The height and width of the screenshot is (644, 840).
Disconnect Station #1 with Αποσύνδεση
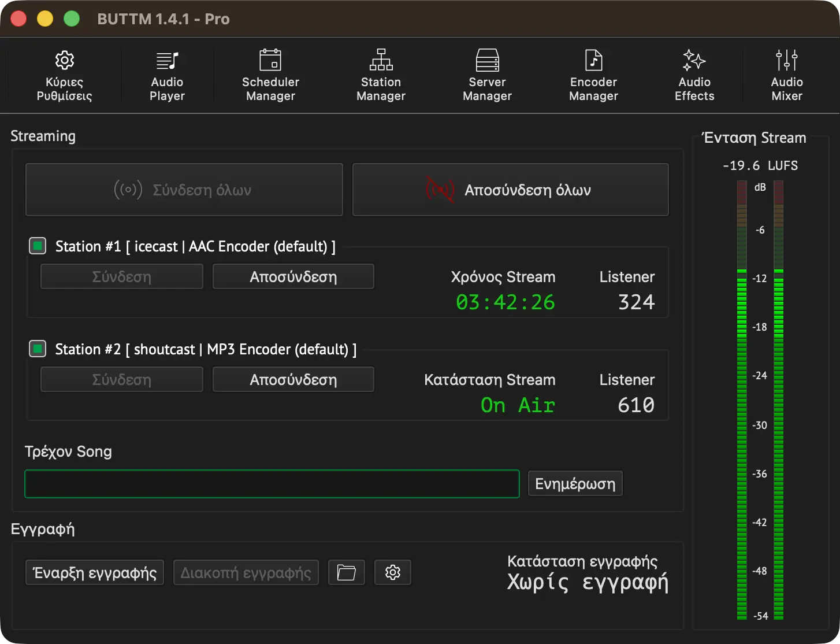click(x=293, y=276)
